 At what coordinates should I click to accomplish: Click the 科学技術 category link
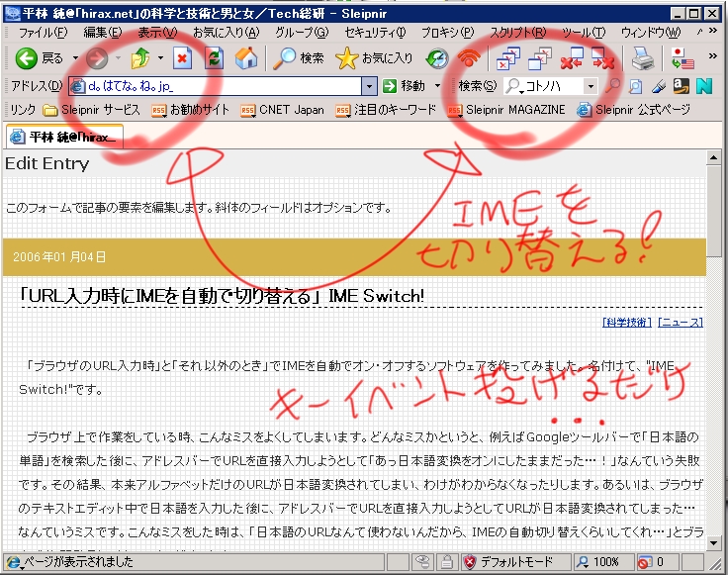click(626, 322)
